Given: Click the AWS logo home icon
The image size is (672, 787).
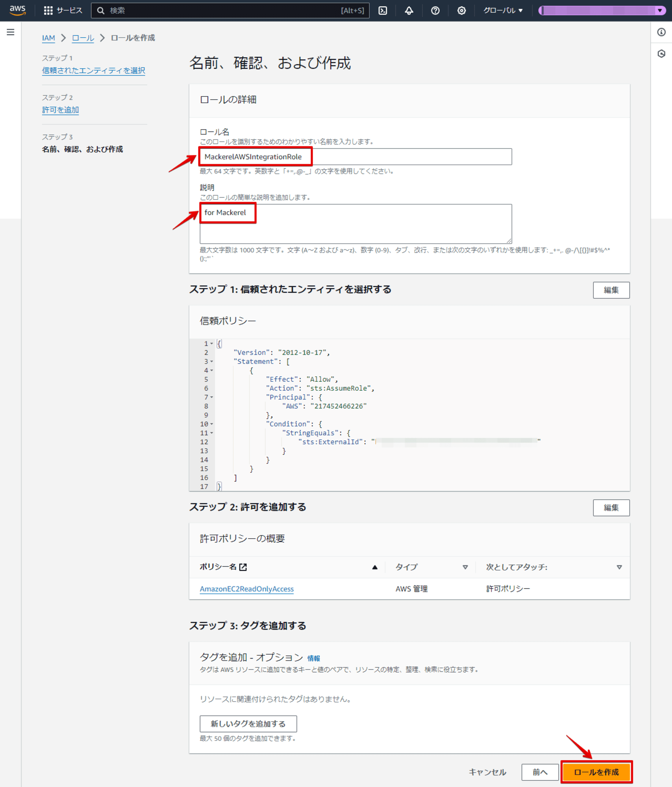Looking at the screenshot, I should (18, 10).
